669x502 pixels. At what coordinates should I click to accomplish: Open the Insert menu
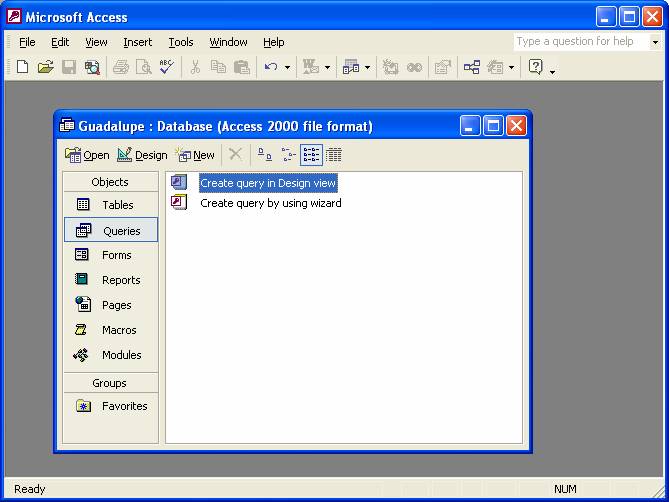coord(138,42)
